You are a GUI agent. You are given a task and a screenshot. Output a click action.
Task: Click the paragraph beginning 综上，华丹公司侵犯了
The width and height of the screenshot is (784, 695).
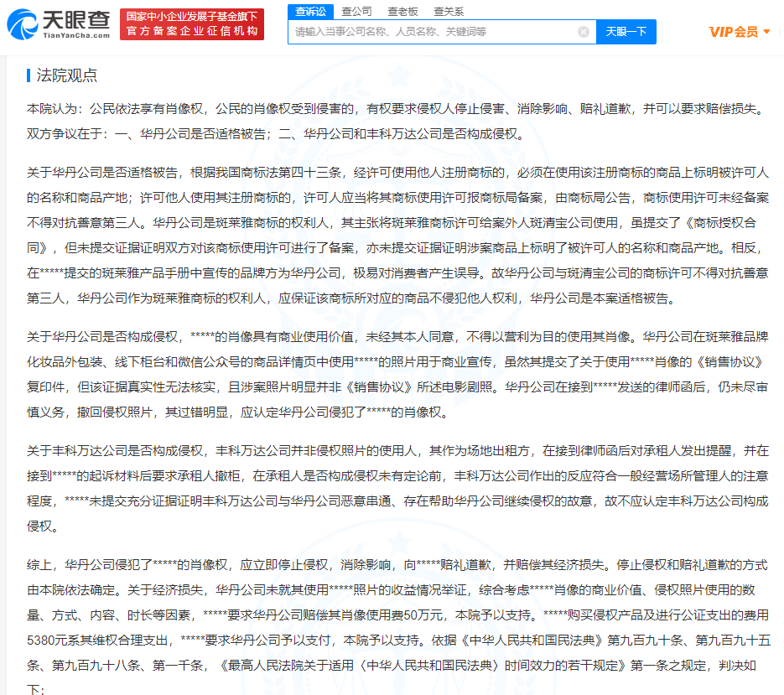(x=398, y=628)
